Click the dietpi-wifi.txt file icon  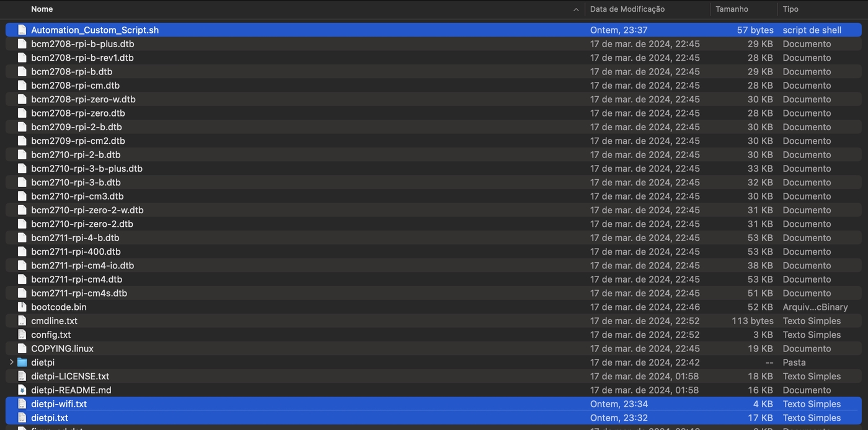[22, 404]
